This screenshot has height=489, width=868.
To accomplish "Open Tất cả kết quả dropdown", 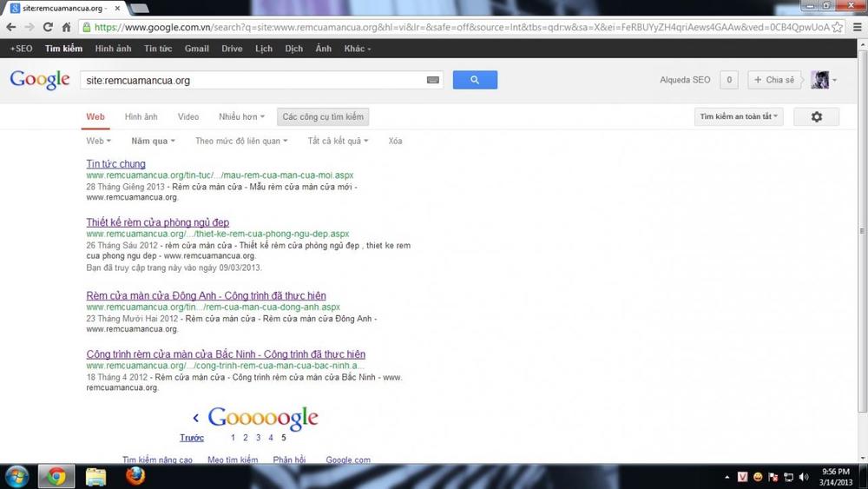I will click(x=338, y=142).
